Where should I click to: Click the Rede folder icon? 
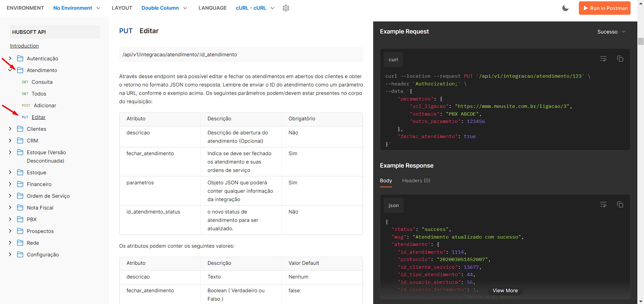click(20, 243)
